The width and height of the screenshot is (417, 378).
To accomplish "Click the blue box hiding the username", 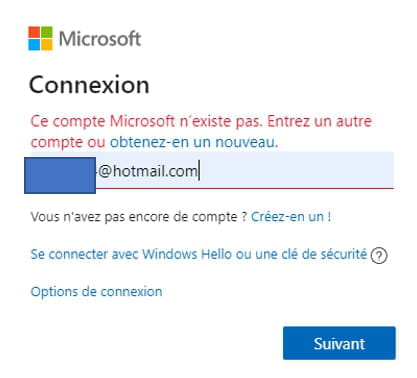I will tap(60, 175).
